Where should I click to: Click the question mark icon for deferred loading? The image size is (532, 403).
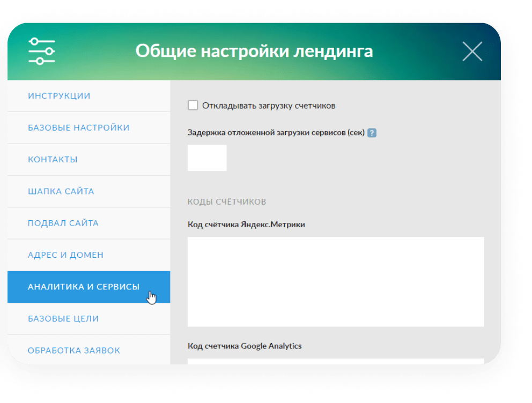coord(372,132)
